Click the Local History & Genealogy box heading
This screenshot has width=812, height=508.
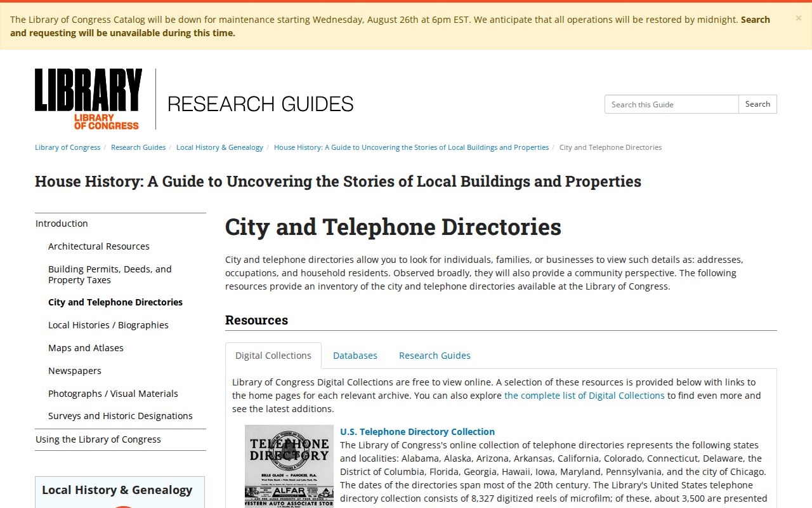click(117, 490)
